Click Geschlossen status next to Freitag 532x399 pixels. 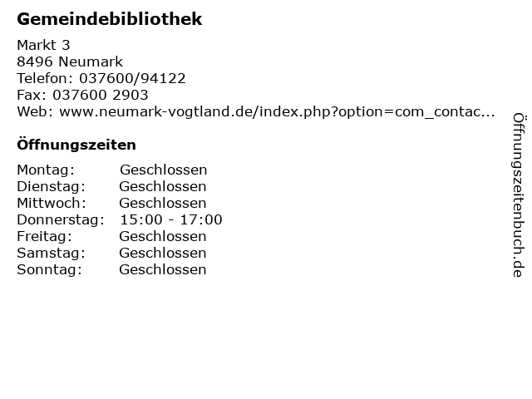tap(163, 236)
